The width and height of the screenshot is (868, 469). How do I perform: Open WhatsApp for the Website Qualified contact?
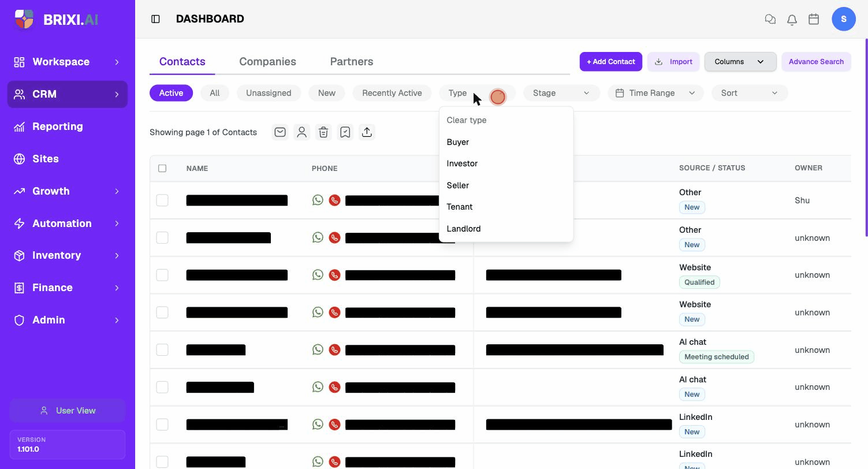(x=318, y=274)
